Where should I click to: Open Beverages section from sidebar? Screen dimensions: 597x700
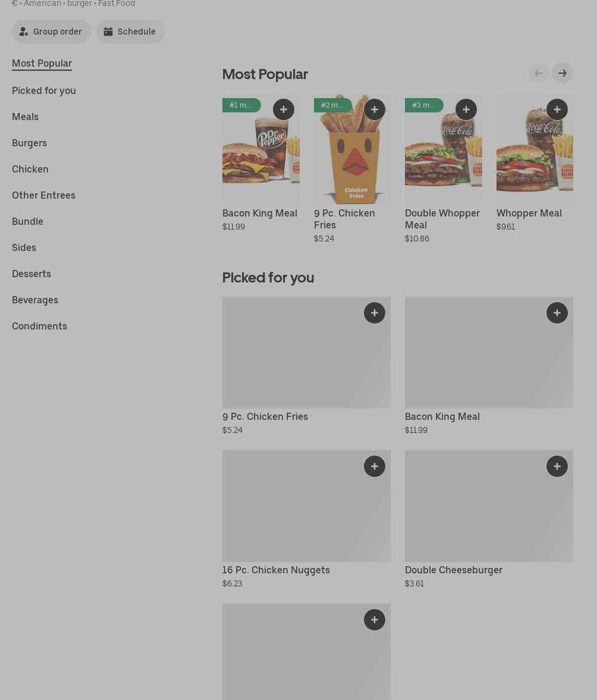coord(35,300)
